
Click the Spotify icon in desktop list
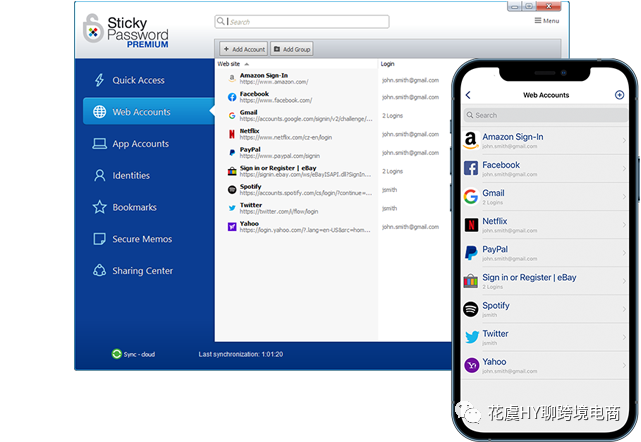click(232, 190)
